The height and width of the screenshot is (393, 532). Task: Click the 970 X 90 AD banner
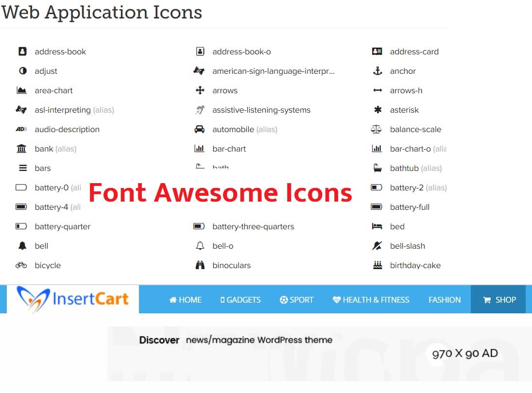(320, 354)
